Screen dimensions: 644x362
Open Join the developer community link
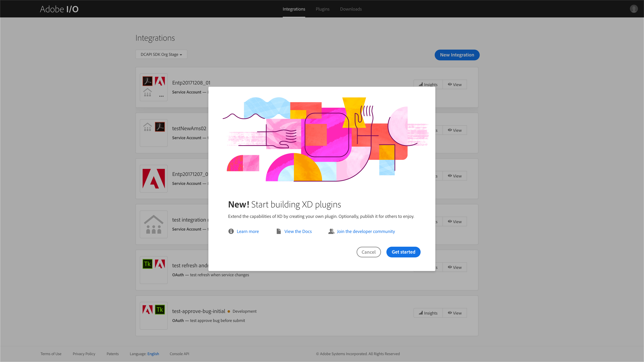pos(366,231)
